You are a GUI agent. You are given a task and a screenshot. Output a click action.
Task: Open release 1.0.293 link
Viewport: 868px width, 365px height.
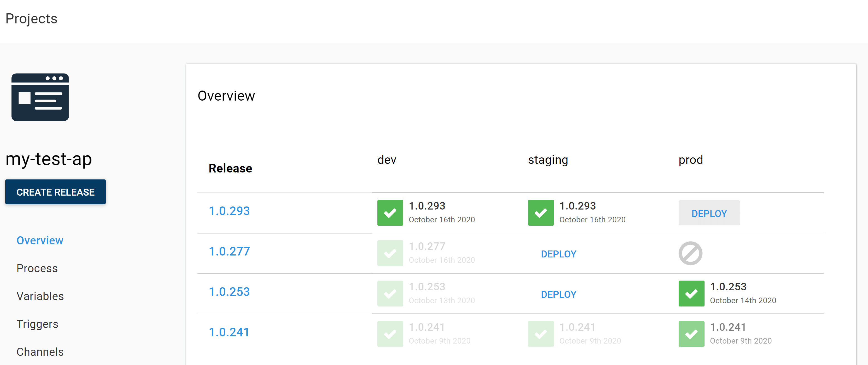coord(229,211)
